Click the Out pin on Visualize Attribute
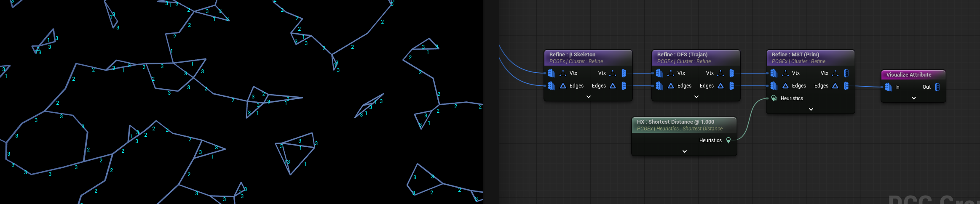 [x=937, y=87]
